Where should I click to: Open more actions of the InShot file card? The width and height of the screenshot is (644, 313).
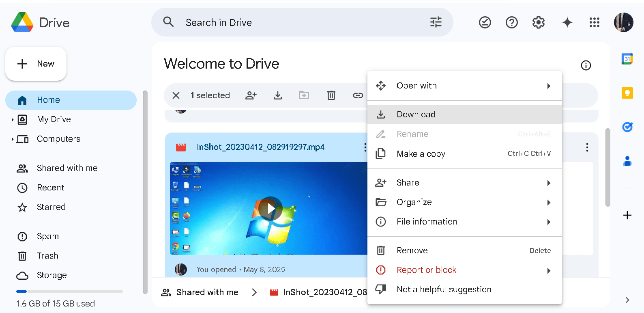coord(365,147)
